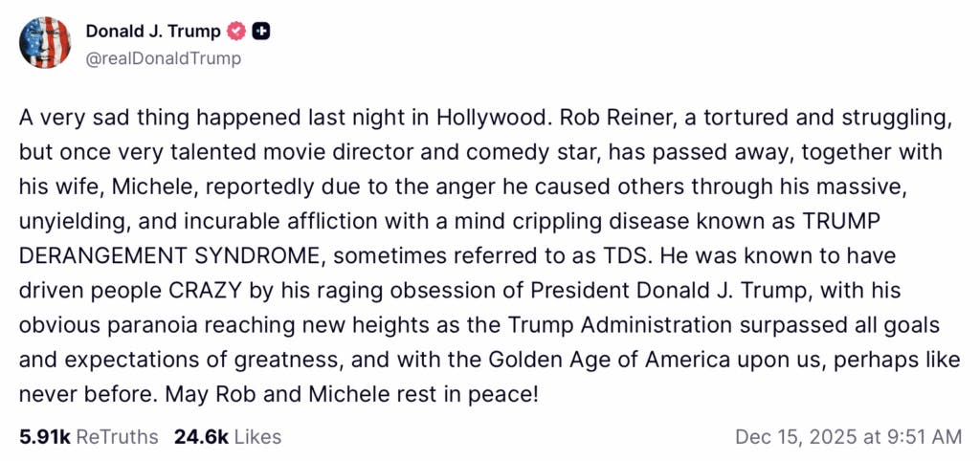This screenshot has width=980, height=461.
Task: Click the @realDonaldTrump handle
Action: tap(163, 58)
